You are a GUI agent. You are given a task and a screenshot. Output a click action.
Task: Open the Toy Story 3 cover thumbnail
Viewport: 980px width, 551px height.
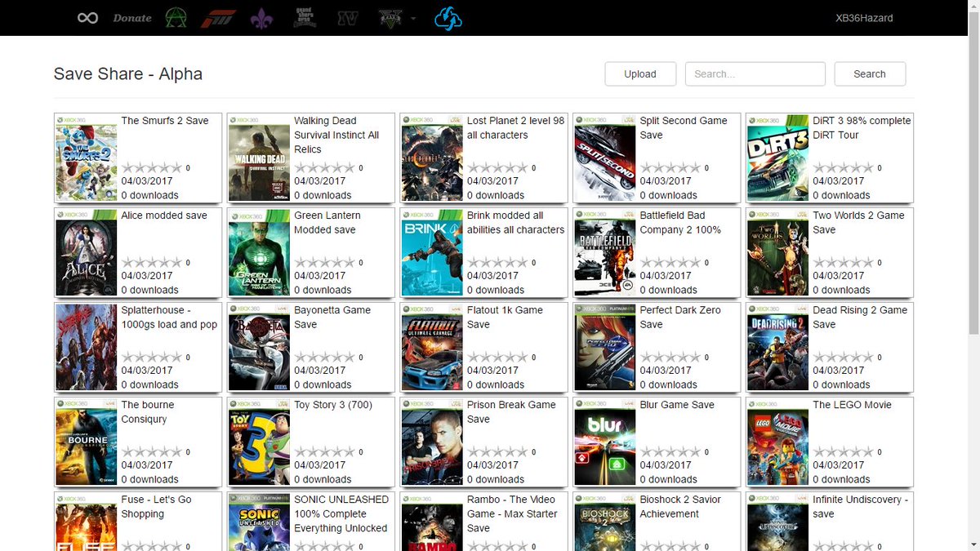click(x=259, y=442)
